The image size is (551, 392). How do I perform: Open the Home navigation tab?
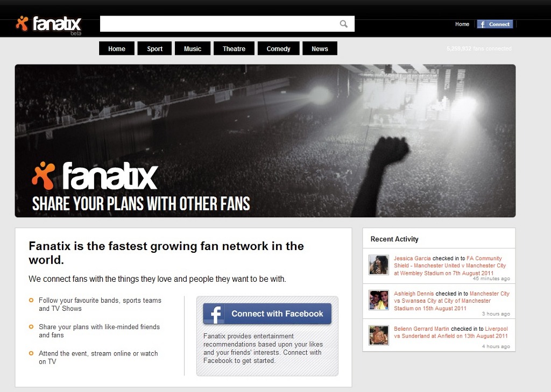pos(117,48)
